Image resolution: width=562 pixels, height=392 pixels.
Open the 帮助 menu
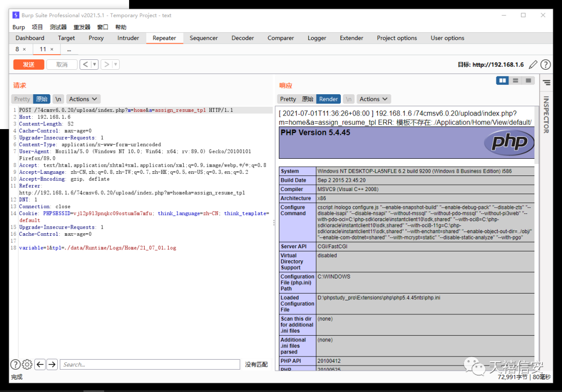coord(121,27)
